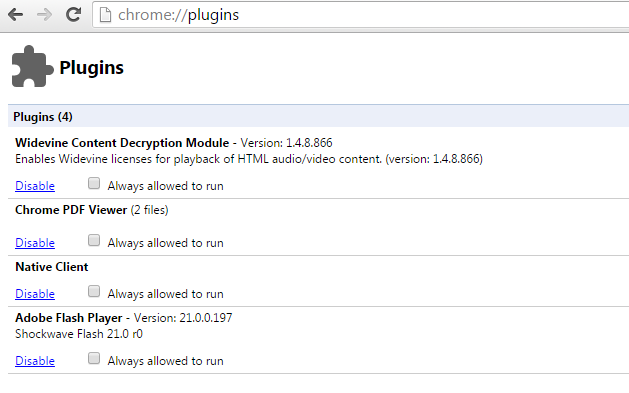Click the browser back arrow
Image resolution: width=629 pixels, height=393 pixels.
tap(15, 15)
